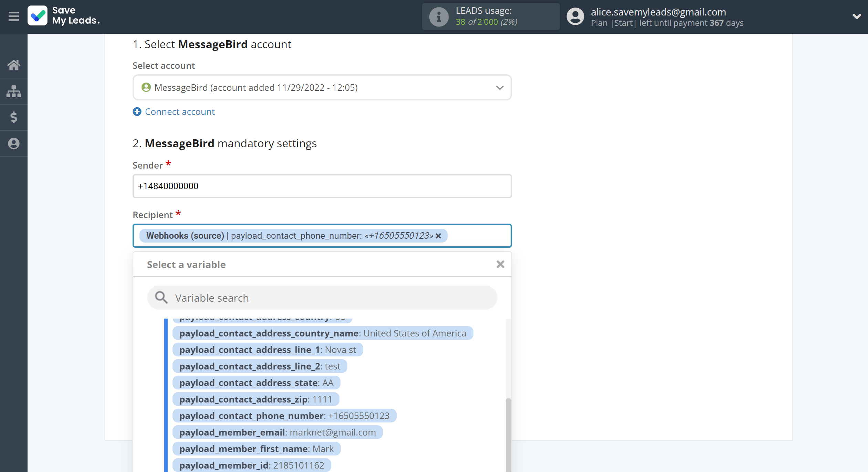Open the profile sidebar icon
The height and width of the screenshot is (472, 868).
pos(14,143)
